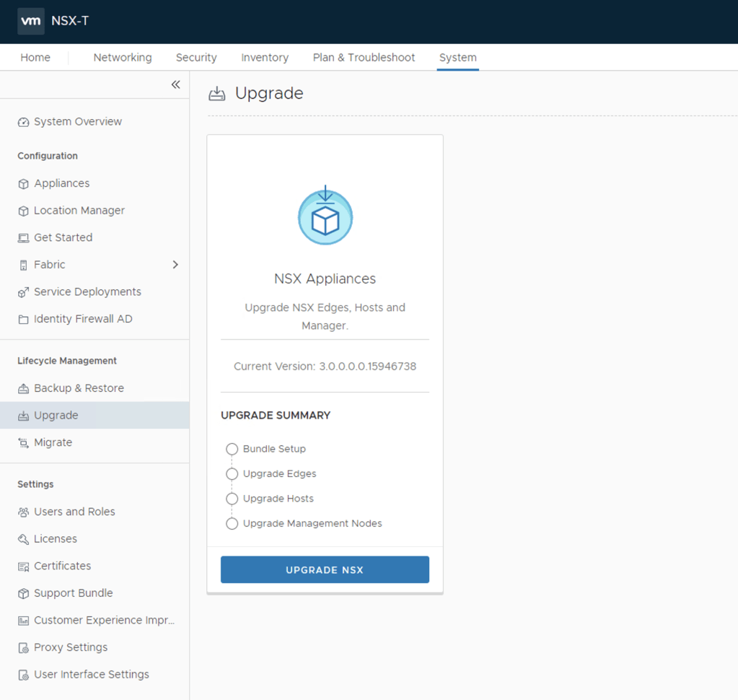Open the Plan & Troubleshoot tab

pos(364,58)
